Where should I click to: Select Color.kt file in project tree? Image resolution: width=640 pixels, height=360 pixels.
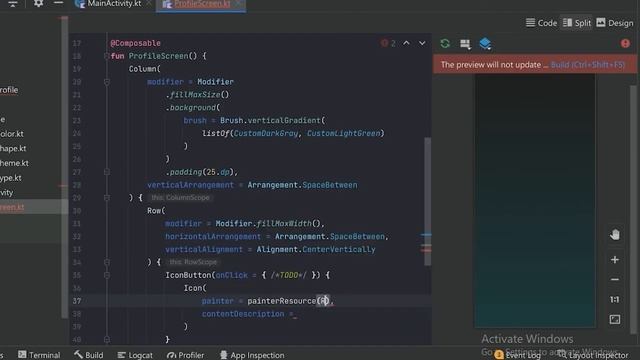[11, 134]
